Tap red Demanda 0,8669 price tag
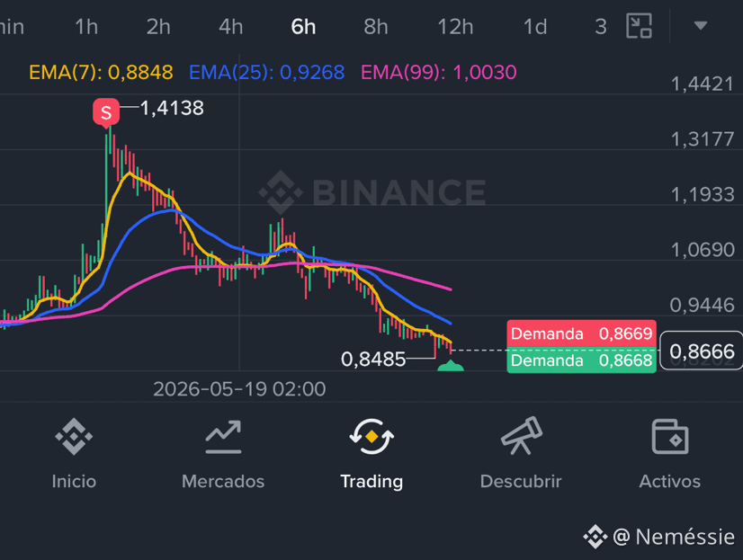 tap(581, 333)
